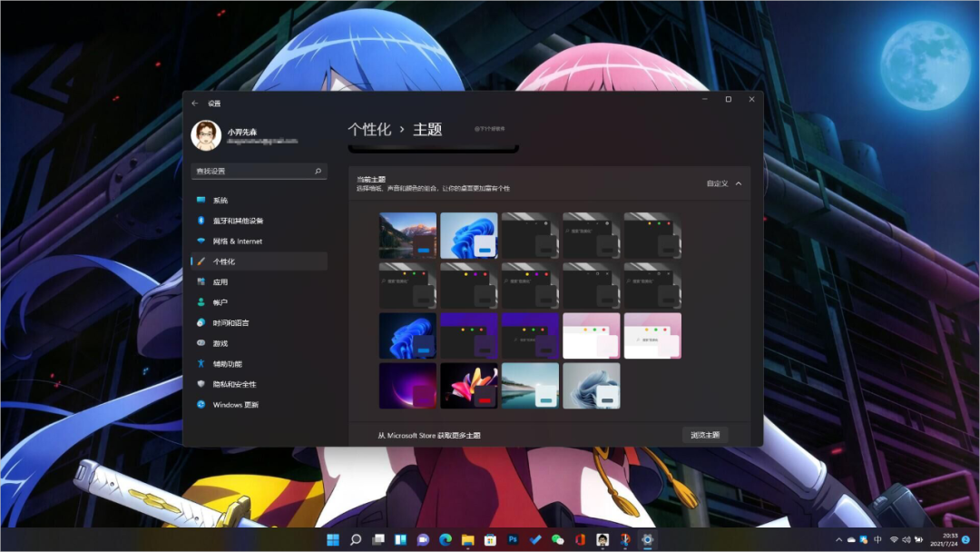Select the mountain lake landscape theme thumbnail
Screen dimensions: 980x552
click(407, 235)
